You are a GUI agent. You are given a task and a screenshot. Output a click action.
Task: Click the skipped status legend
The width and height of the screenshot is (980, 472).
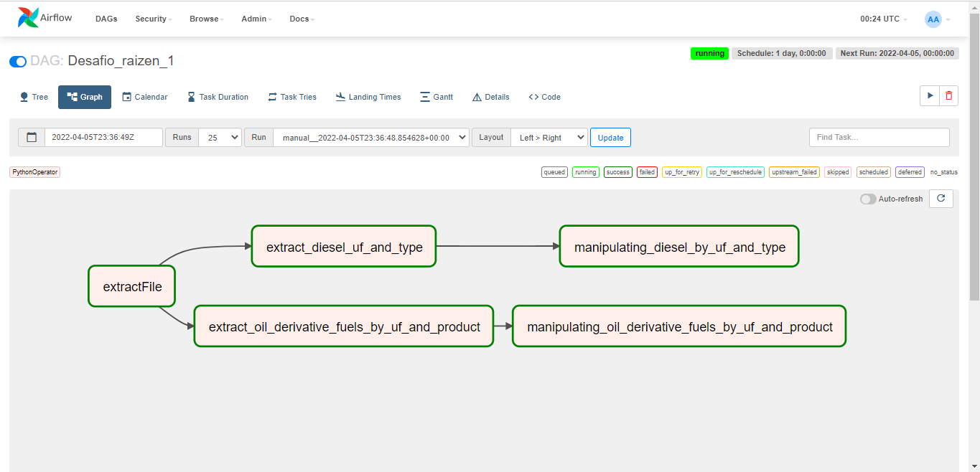point(838,172)
